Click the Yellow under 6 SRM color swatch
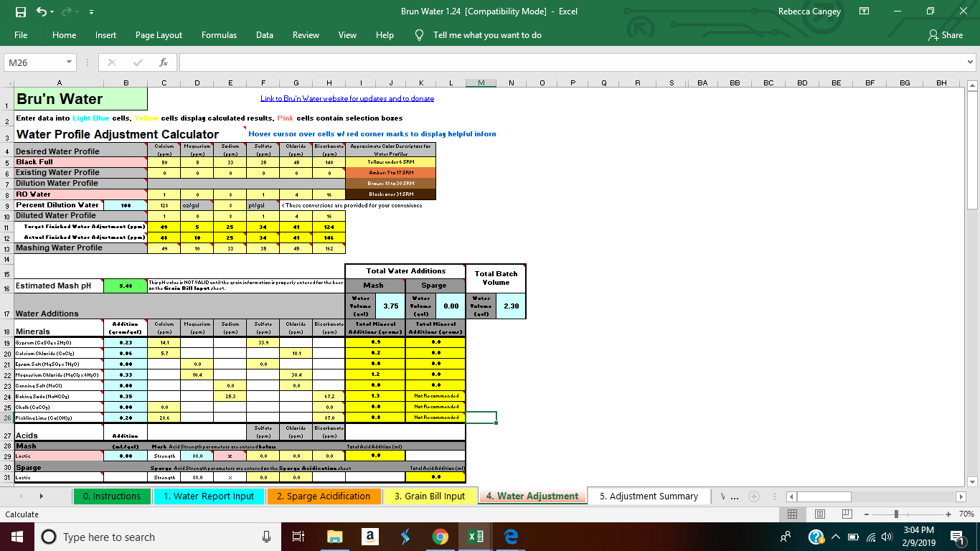Screen dimensions: 980x551 pos(391,162)
